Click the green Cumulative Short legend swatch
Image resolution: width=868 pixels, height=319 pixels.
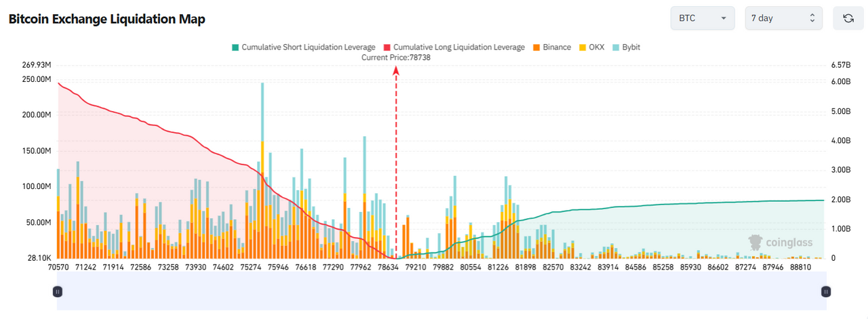pyautogui.click(x=235, y=47)
